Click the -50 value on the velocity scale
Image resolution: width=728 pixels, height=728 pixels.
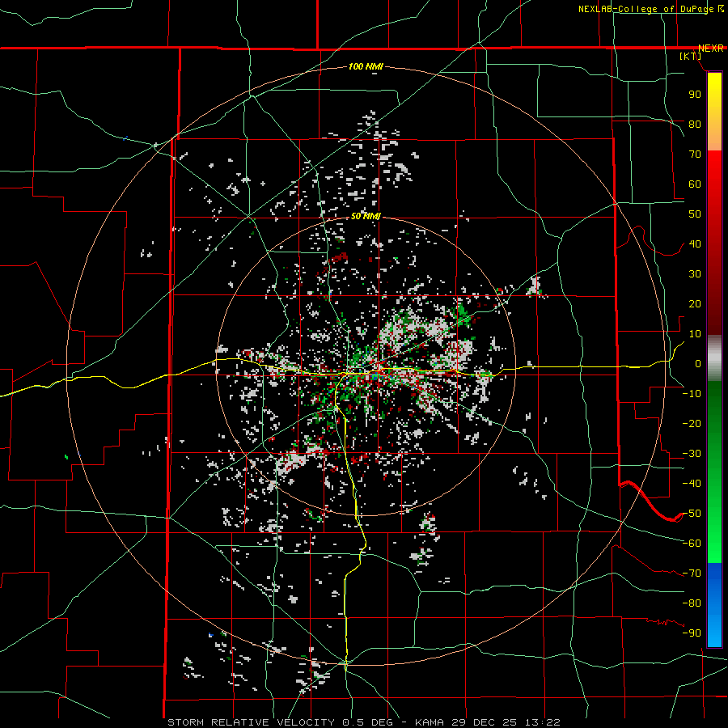692,514
